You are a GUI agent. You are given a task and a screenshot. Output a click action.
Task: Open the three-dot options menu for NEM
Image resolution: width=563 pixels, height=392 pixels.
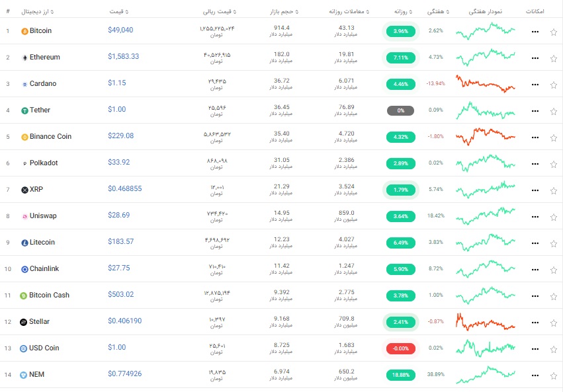tap(535, 375)
